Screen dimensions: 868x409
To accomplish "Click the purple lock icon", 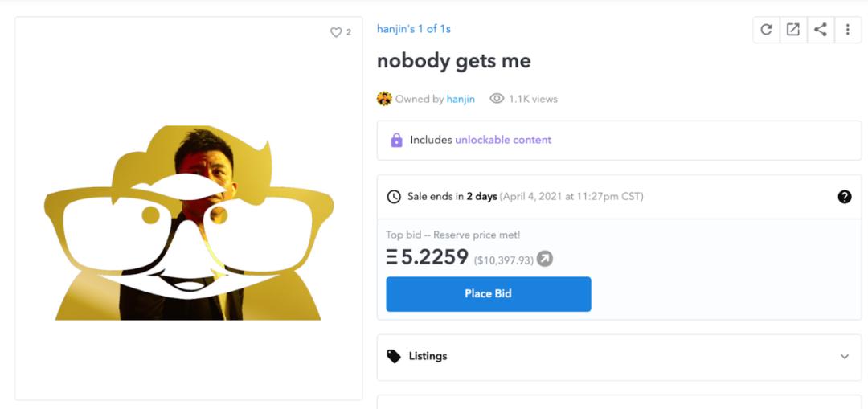I will click(396, 140).
